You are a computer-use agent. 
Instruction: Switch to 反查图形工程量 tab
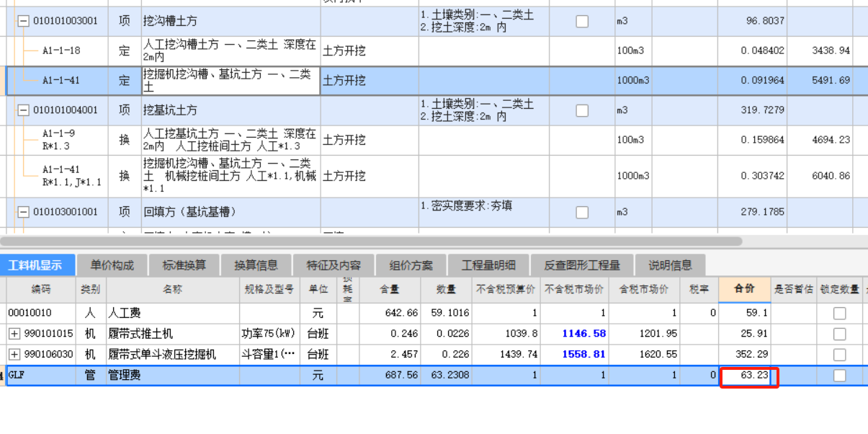(x=582, y=265)
